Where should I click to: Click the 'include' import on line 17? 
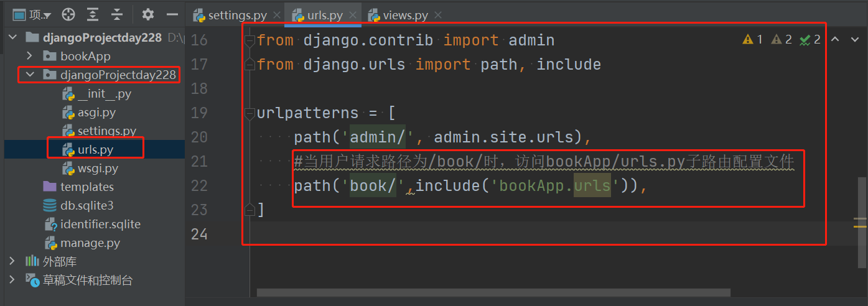(569, 64)
